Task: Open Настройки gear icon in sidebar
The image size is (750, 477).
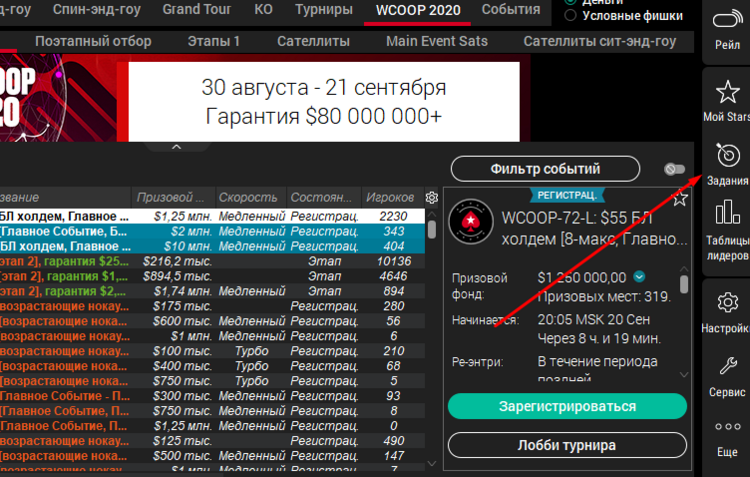Action: pyautogui.click(x=727, y=303)
